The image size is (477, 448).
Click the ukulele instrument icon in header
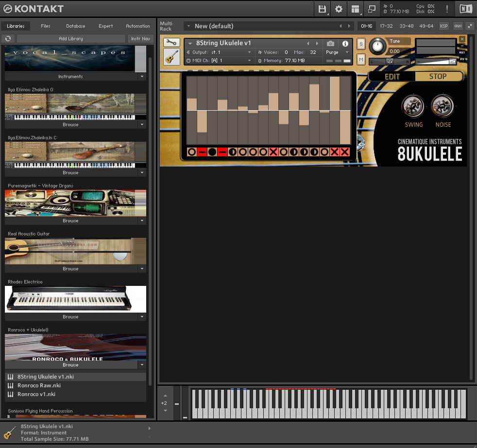[171, 56]
